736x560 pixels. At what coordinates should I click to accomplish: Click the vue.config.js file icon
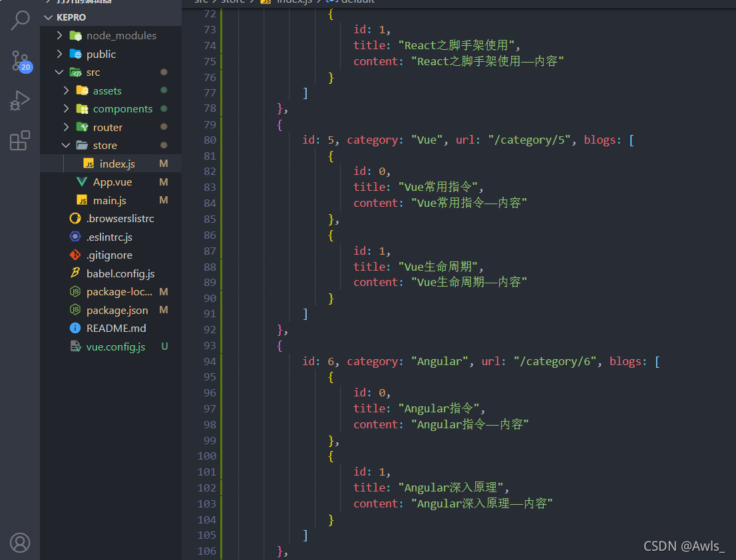click(x=76, y=347)
